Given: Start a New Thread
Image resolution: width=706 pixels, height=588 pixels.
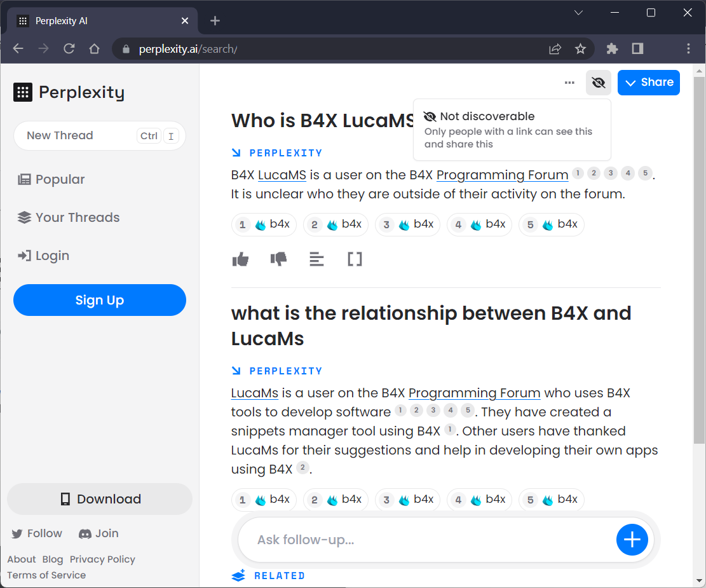Looking at the screenshot, I should (x=100, y=135).
